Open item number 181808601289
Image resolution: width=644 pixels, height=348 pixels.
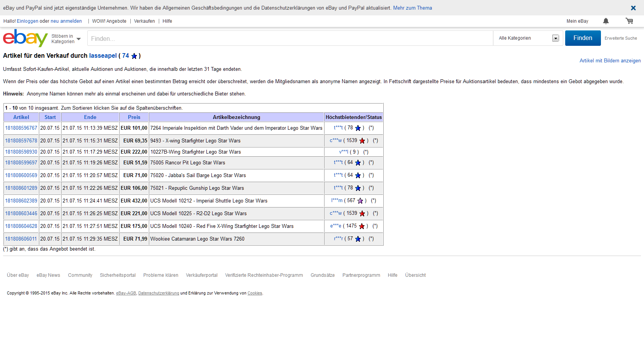pos(21,188)
